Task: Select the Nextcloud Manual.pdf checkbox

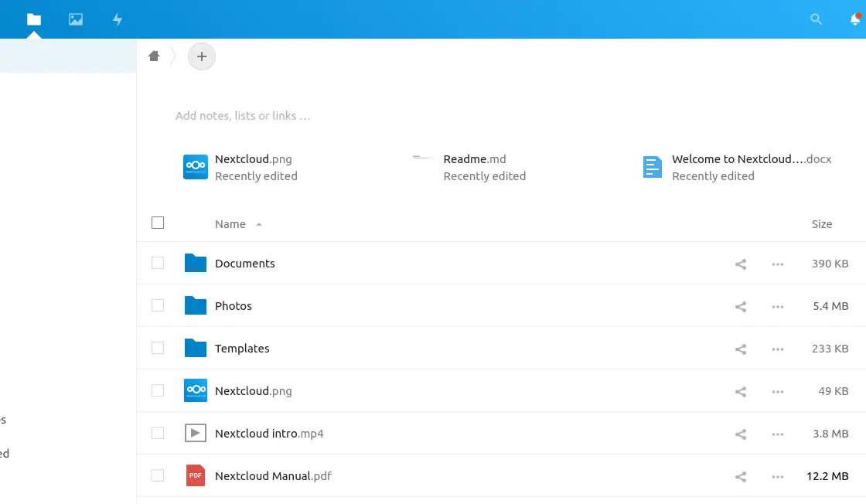Action: coord(158,475)
